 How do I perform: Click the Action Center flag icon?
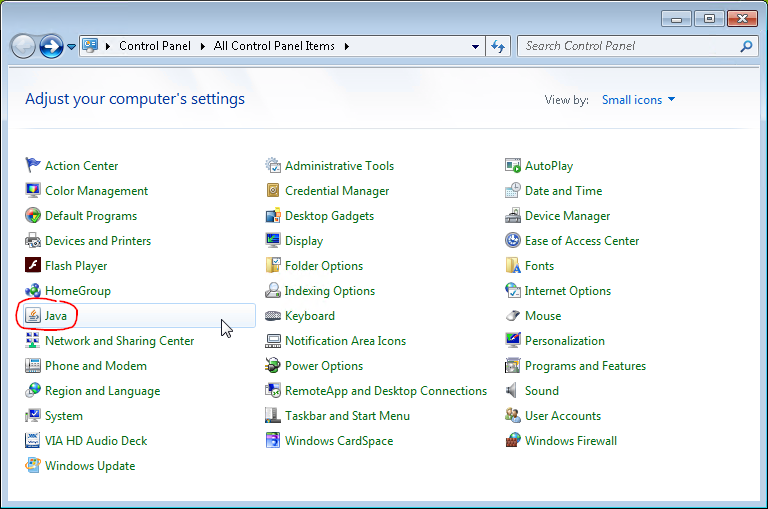click(x=33, y=166)
